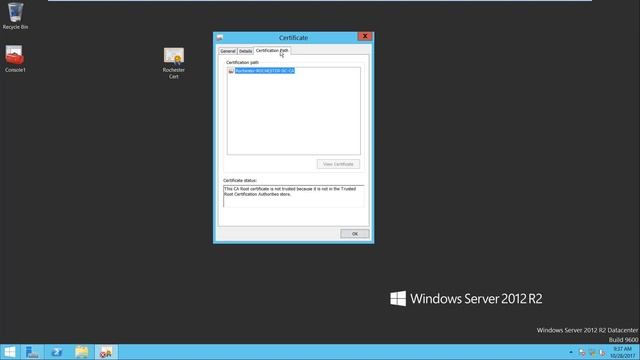Close the Certificate dialog window
Viewport: 640px width, 360px height.
(365, 36)
